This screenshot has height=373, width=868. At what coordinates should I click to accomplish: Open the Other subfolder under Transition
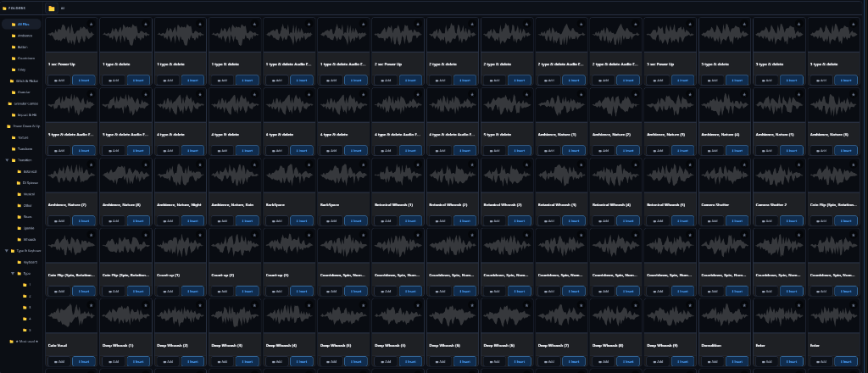(21, 205)
